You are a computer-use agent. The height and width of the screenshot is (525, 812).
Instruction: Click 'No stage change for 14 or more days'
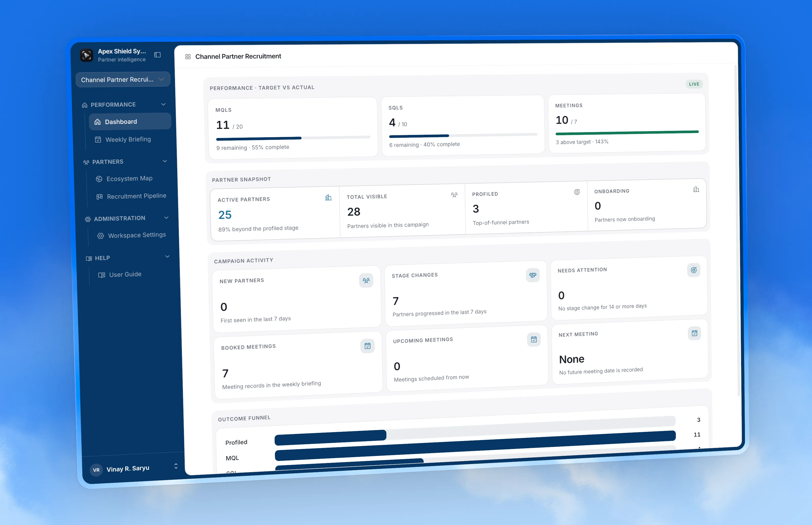(x=602, y=307)
